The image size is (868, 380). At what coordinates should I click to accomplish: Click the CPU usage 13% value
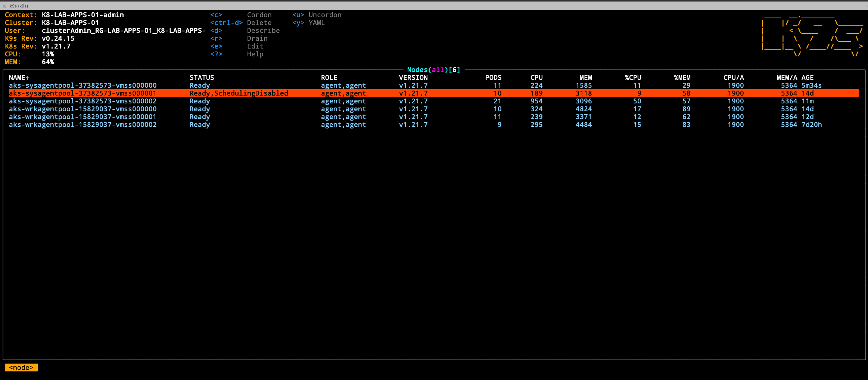(48, 54)
